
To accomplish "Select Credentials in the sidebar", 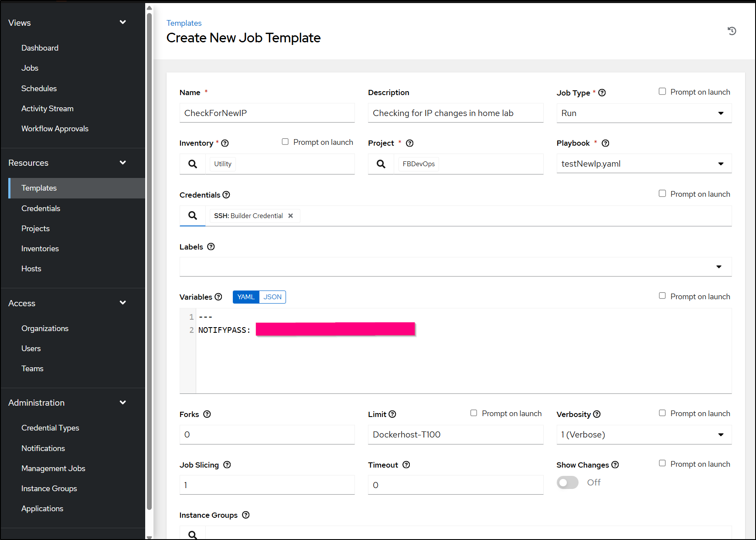I will point(41,208).
